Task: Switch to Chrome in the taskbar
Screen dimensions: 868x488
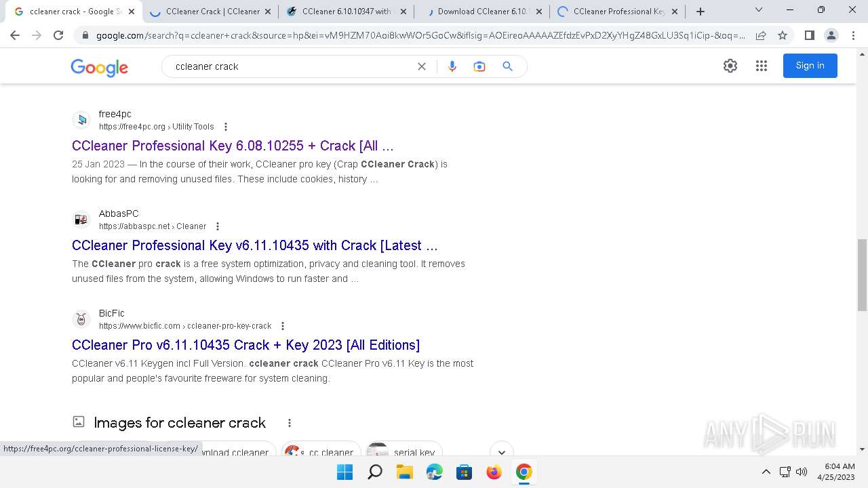Action: click(x=524, y=472)
